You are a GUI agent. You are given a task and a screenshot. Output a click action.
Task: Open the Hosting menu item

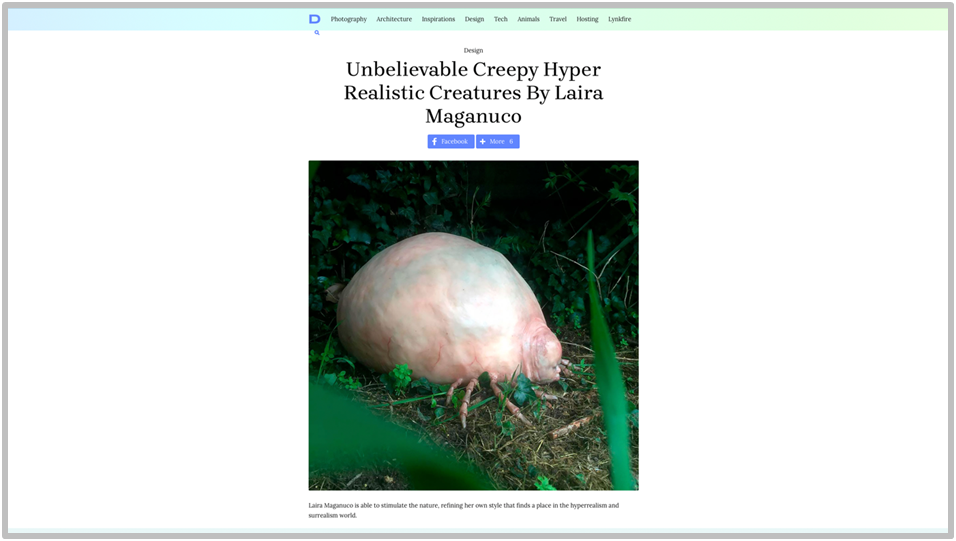click(587, 19)
